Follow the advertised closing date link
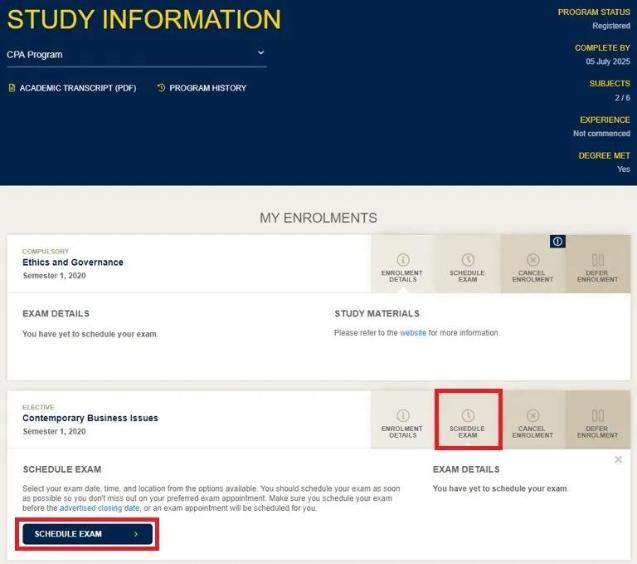This screenshot has height=564, width=637. click(97, 508)
